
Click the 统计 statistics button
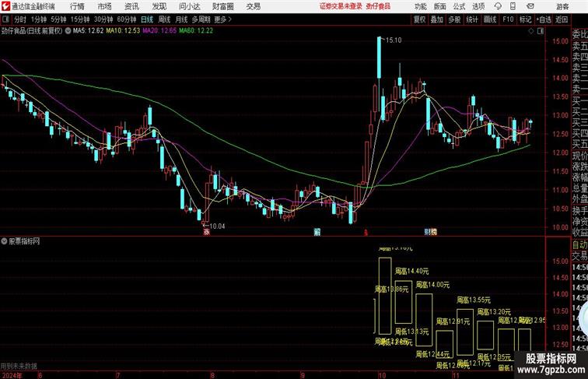[x=472, y=19]
